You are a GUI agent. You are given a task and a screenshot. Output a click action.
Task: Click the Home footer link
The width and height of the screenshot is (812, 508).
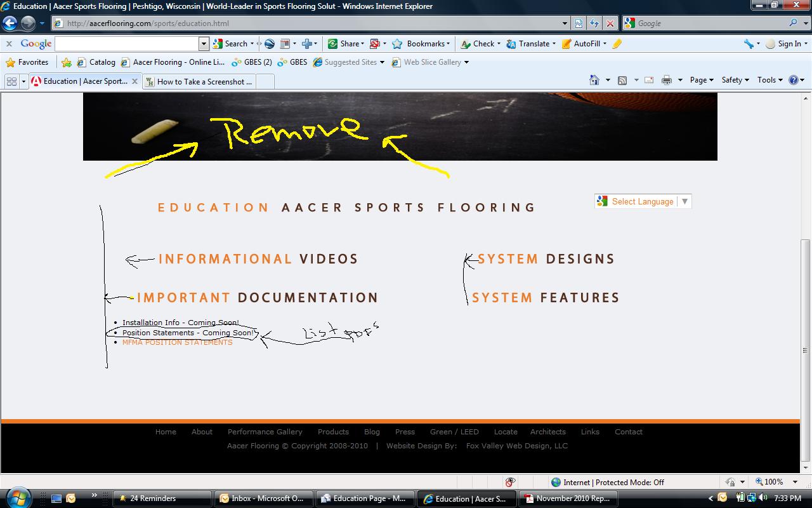point(166,432)
